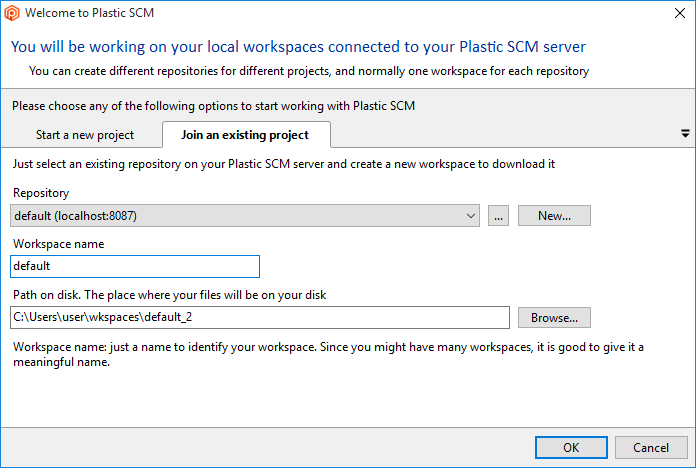Click the 'Path on disk' description label
This screenshot has width=696, height=468.
tap(170, 295)
